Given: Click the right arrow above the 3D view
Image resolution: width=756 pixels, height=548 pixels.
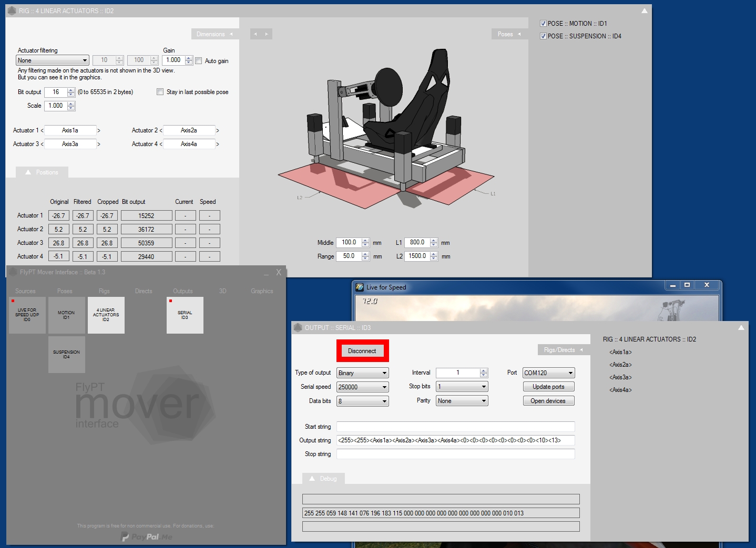Looking at the screenshot, I should tap(267, 34).
